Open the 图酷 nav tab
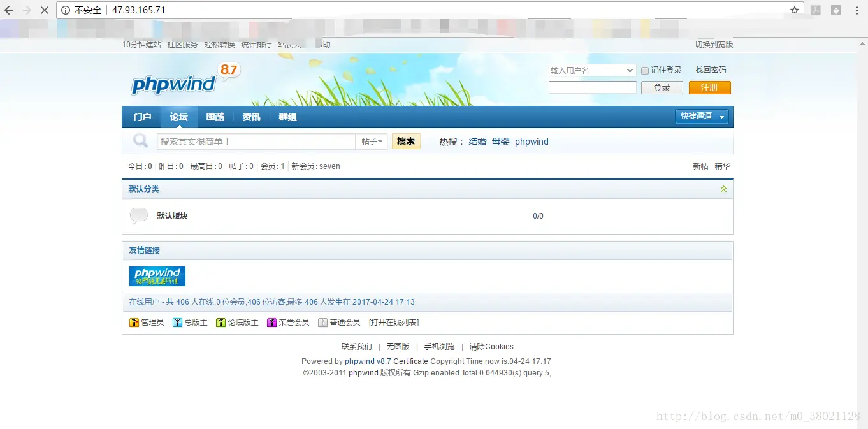 (x=215, y=117)
